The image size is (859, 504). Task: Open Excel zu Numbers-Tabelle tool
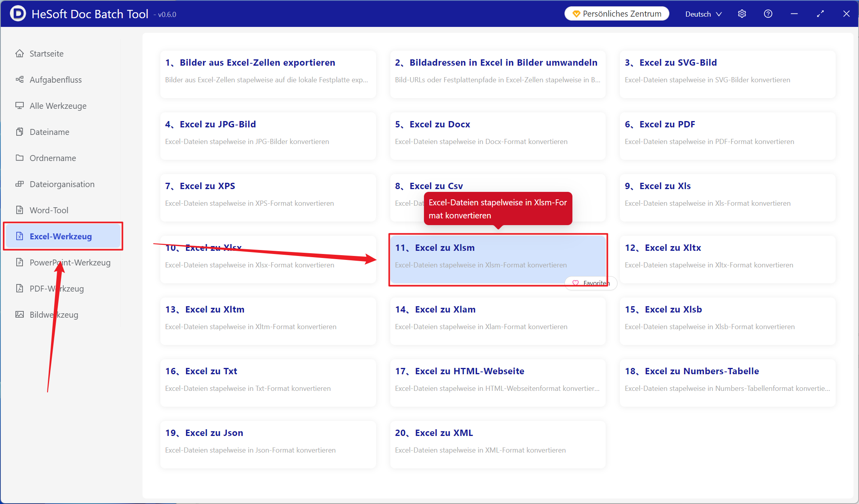tap(728, 383)
